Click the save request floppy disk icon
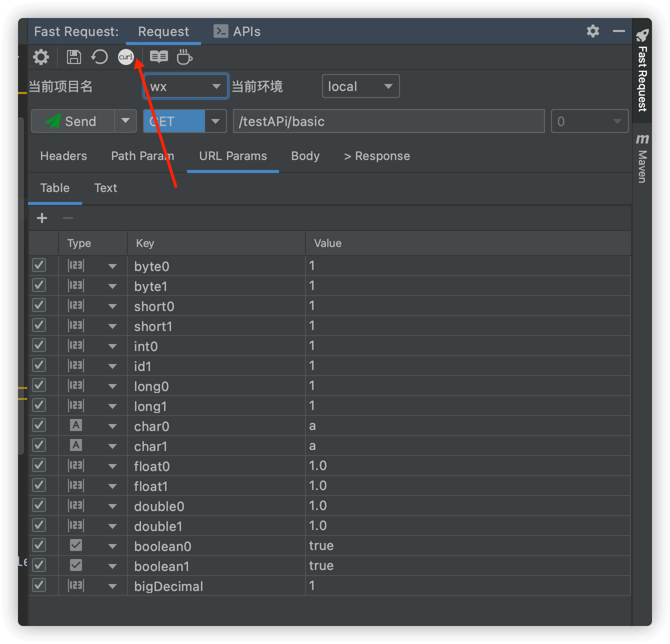This screenshot has width=670, height=644. point(74,57)
